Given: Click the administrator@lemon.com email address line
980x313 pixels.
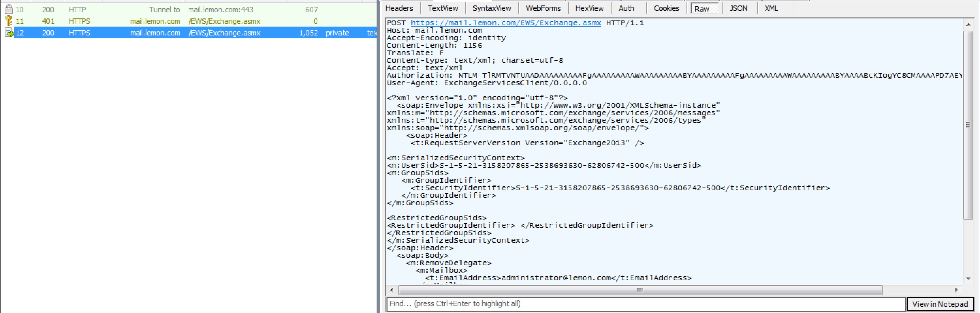Looking at the screenshot, I should point(558,278).
